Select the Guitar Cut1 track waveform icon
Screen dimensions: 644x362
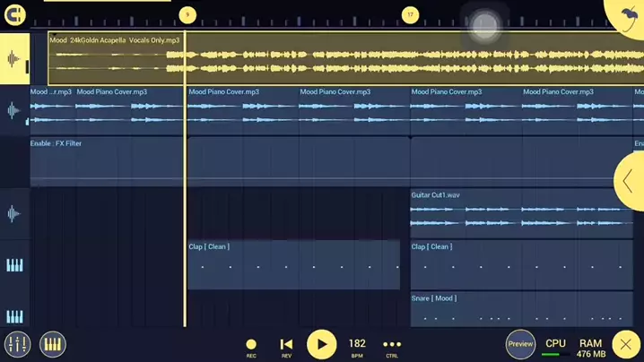(x=14, y=214)
